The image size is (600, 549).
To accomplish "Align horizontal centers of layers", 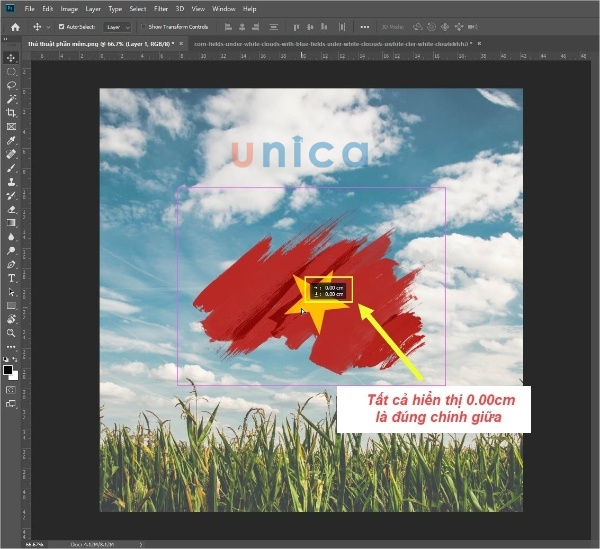I will [x=242, y=27].
